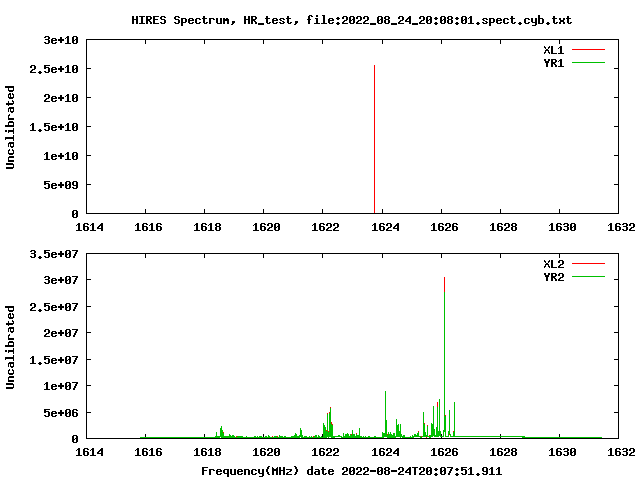Click the 2e+10 y-axis tick label
The width and height of the screenshot is (640, 480).
(x=61, y=98)
